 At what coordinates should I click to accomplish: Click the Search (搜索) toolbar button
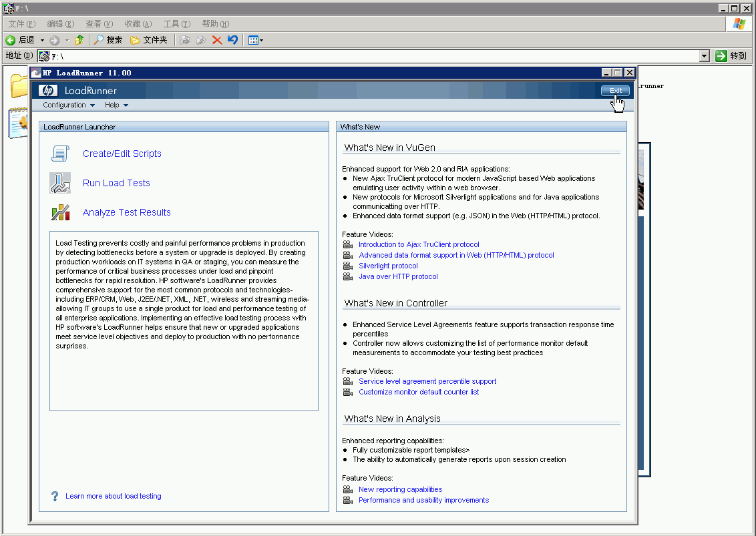108,40
